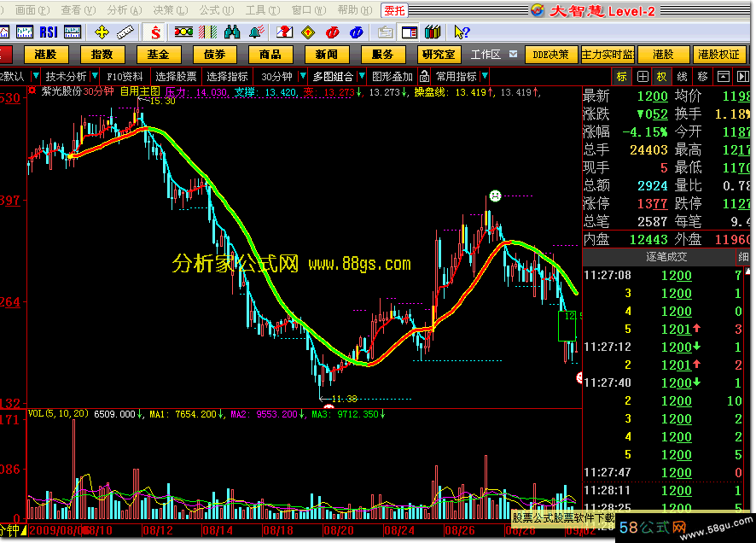Click the 图形叠加 overlay button

point(393,76)
